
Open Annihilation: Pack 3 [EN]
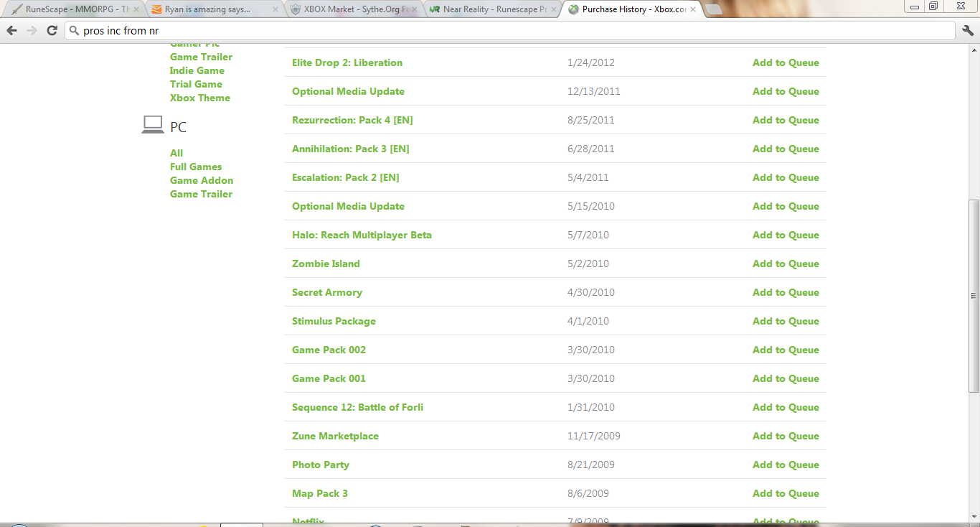pos(351,149)
